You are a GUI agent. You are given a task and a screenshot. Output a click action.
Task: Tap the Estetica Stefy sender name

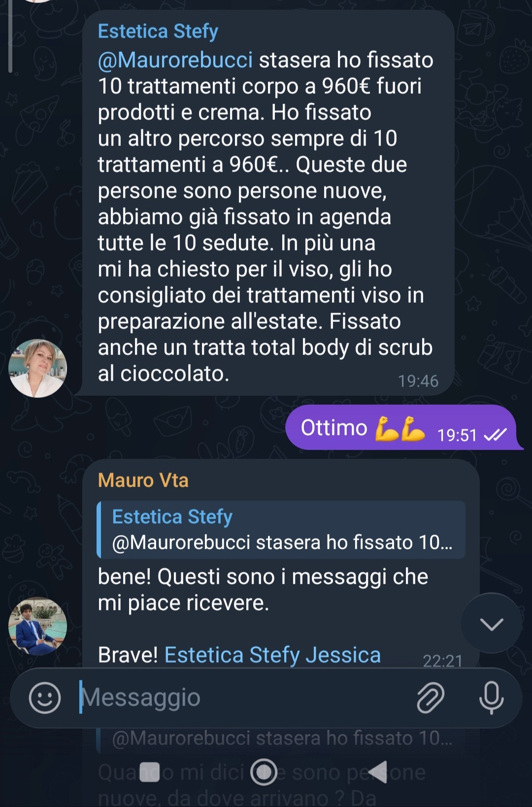158,31
